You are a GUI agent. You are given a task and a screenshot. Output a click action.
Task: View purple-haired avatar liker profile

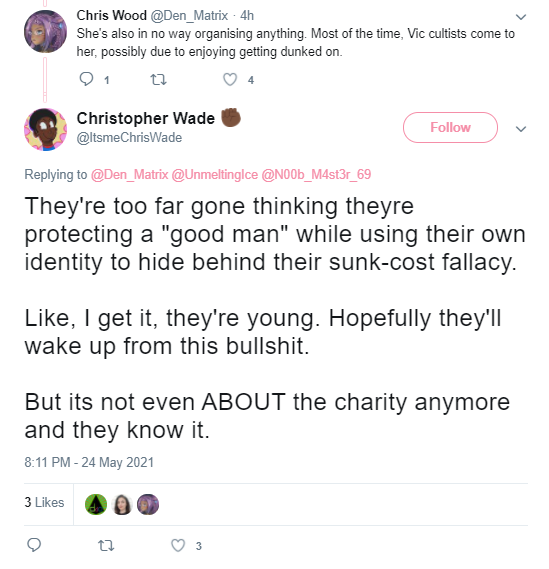click(148, 504)
